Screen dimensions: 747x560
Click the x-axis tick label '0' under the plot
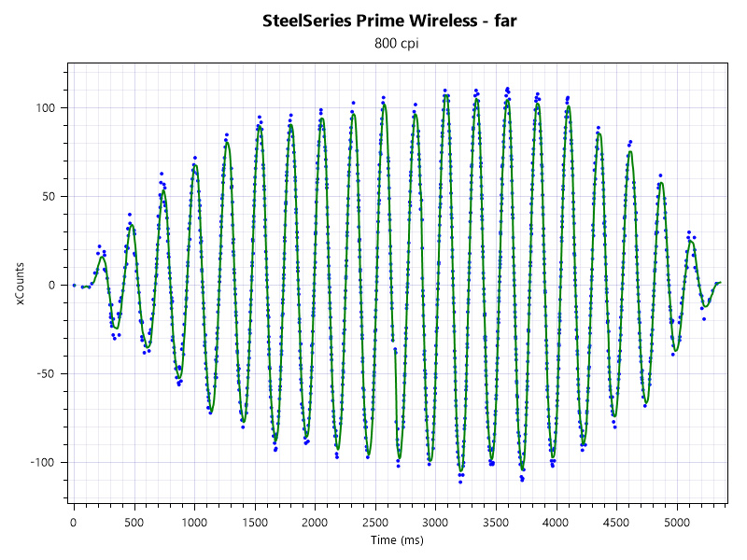[74, 523]
